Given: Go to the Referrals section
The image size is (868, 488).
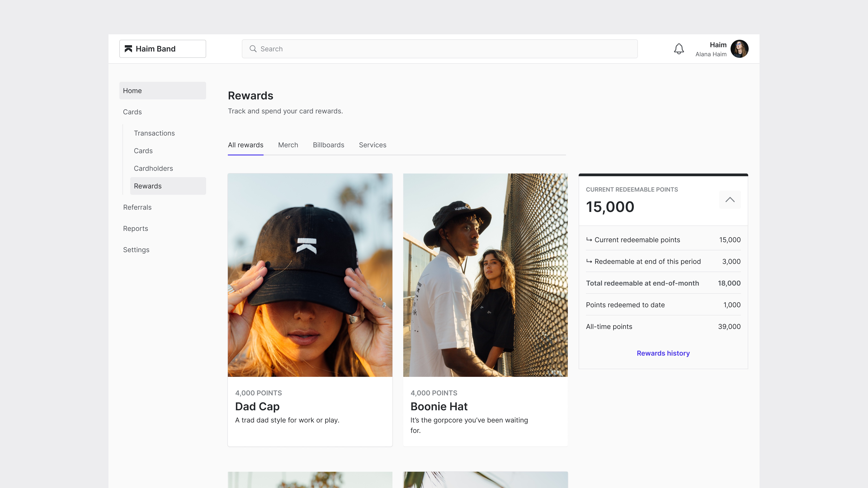Looking at the screenshot, I should (x=137, y=207).
